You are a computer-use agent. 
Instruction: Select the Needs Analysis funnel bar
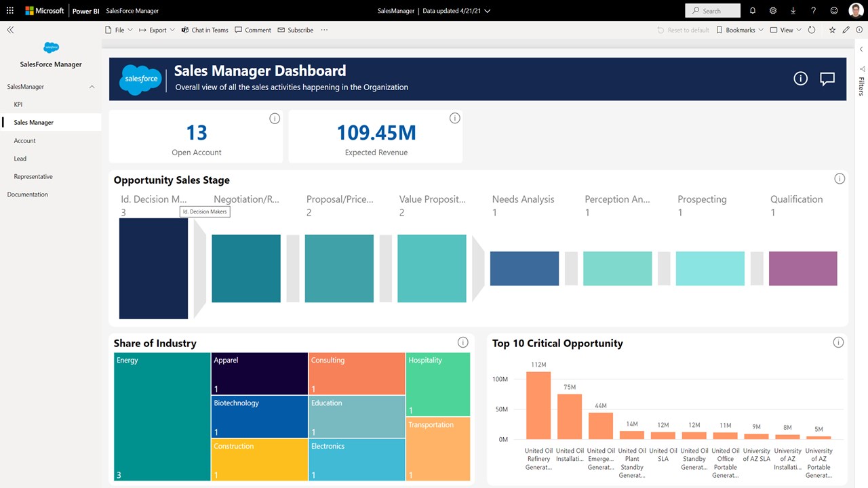coord(524,268)
